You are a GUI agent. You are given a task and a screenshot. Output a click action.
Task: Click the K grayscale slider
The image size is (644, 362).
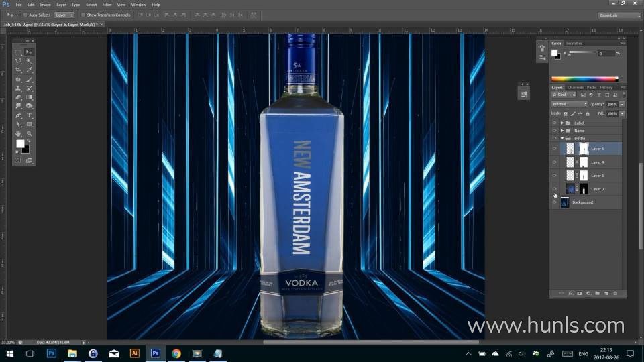point(582,52)
